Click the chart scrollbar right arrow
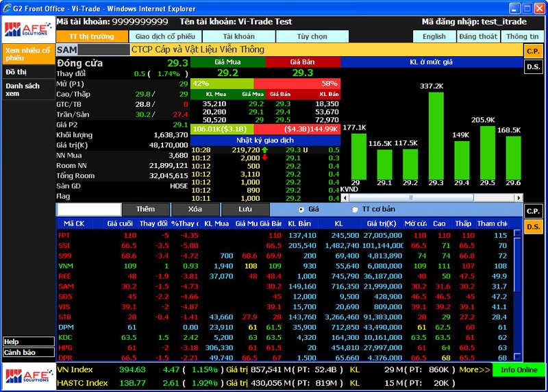Screen dimensions: 548x392 point(519,198)
